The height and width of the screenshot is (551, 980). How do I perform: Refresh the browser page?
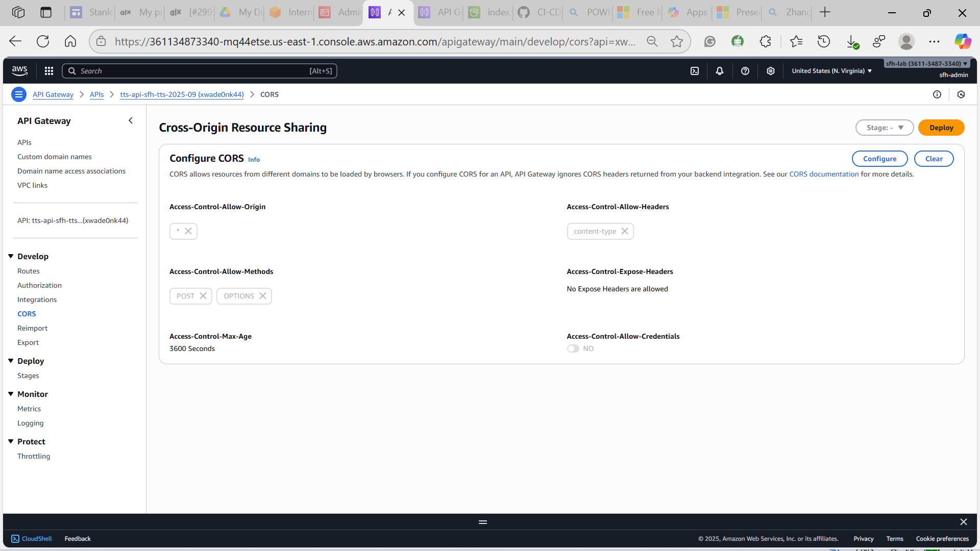pos(43,41)
